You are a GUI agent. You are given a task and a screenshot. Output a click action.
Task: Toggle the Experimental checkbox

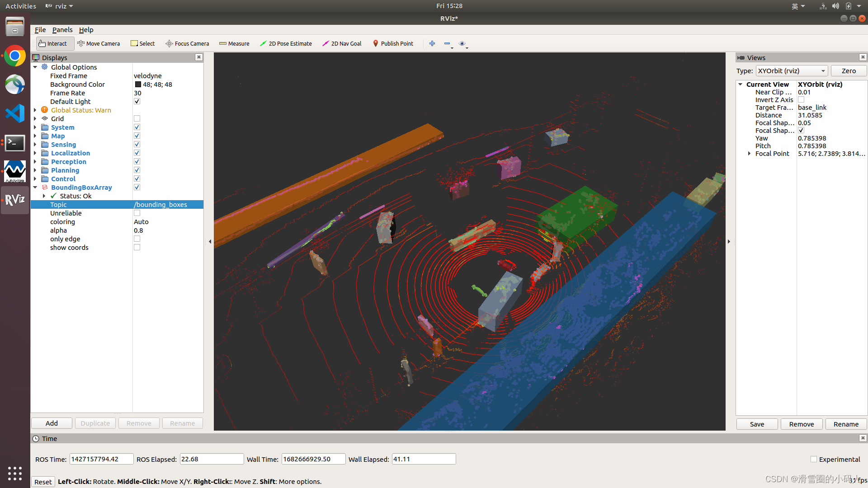pos(814,459)
